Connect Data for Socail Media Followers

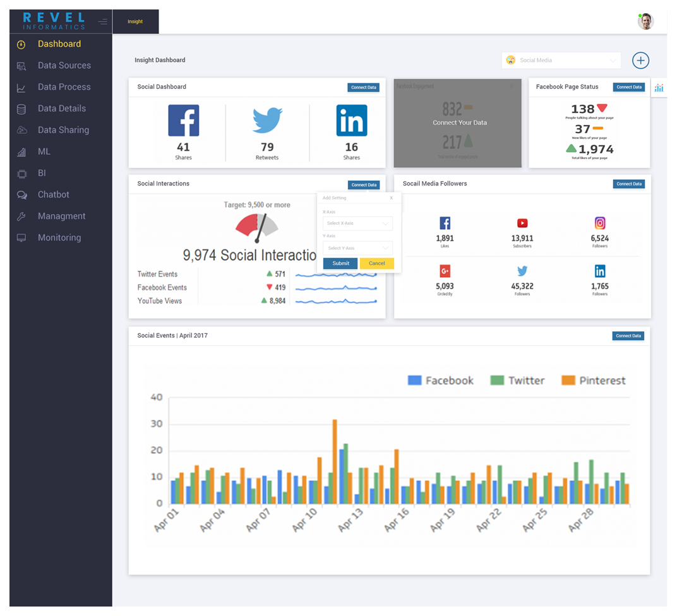pyautogui.click(x=629, y=184)
